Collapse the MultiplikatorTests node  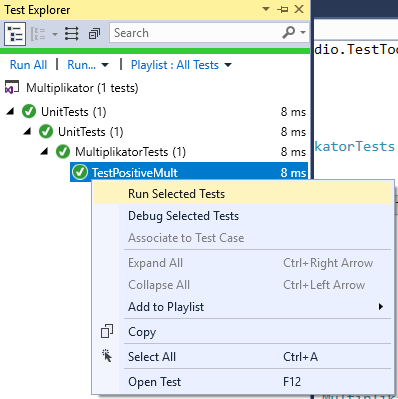pos(44,152)
